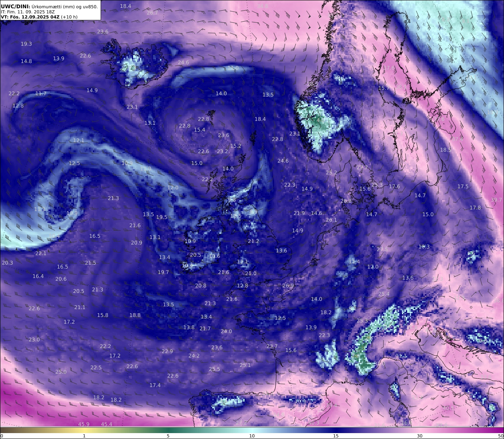Click the 27.5 value label
Image resolution: width=504 pixels, height=439 pixels.
[x=382, y=250]
